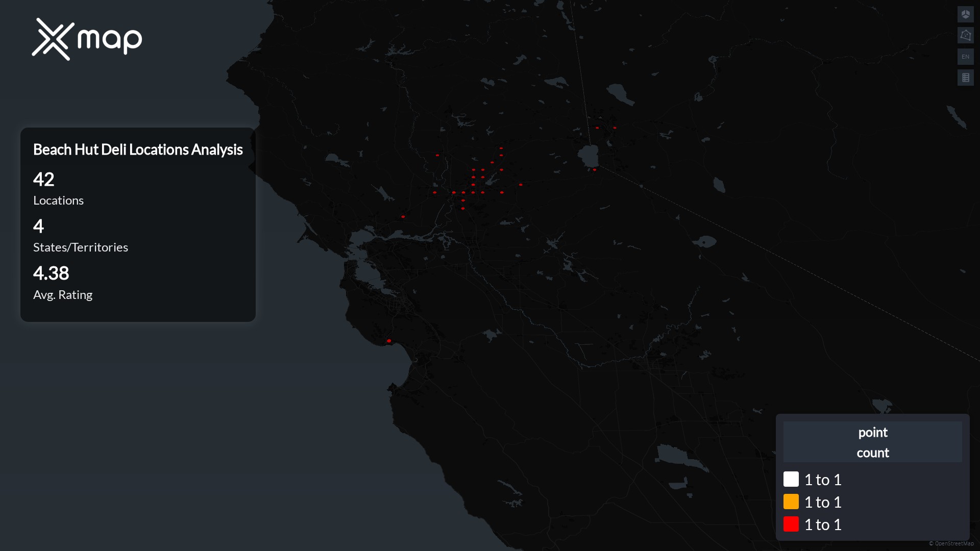980x551 pixels.
Task: Click the Beach Hut Deli Locations Analysis title
Action: click(138, 149)
